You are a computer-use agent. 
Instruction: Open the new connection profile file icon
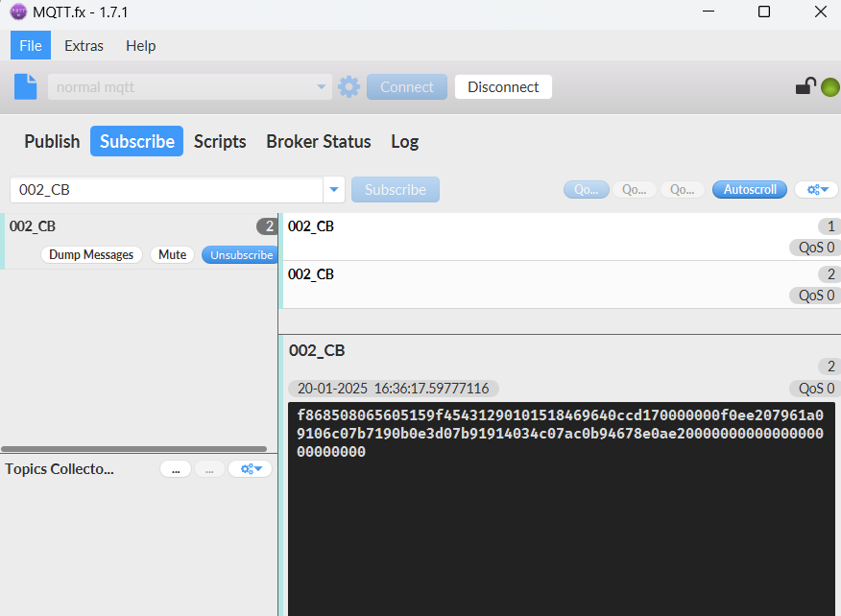click(25, 86)
